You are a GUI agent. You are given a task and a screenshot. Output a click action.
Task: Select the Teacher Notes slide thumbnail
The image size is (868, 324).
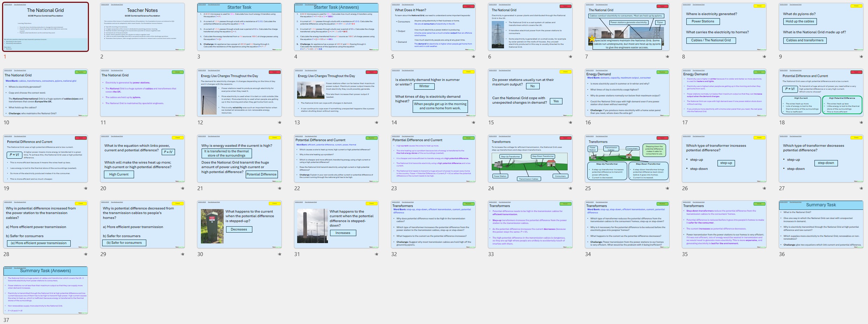(142, 27)
